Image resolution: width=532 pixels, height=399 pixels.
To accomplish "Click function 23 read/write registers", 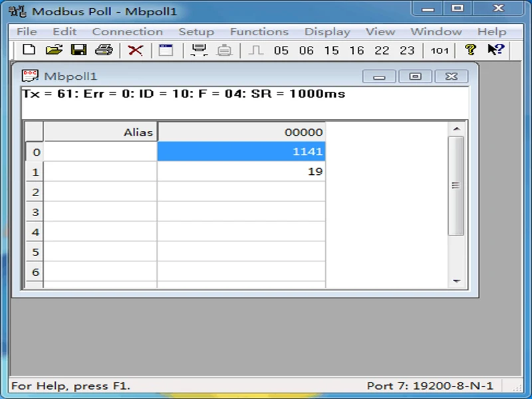I will pos(407,51).
